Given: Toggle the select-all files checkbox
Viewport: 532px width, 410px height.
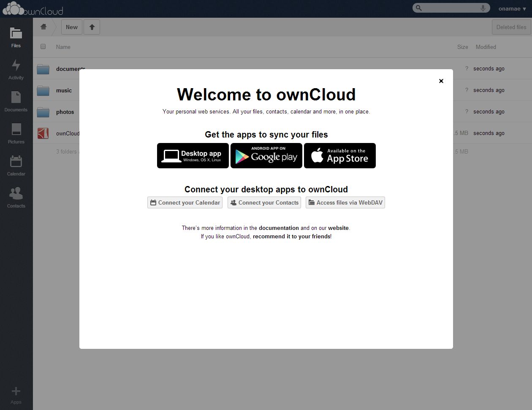Looking at the screenshot, I should pos(43,46).
